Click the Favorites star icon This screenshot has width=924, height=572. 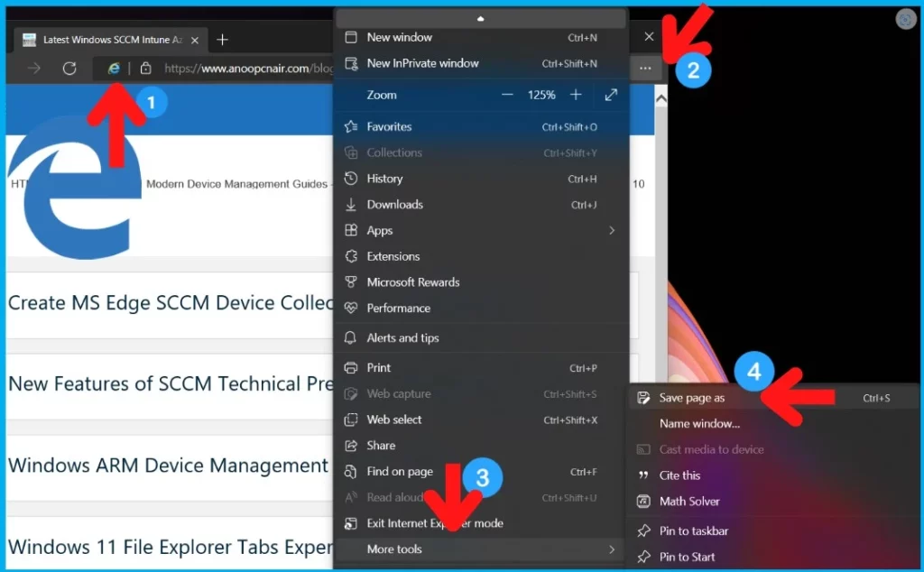[x=351, y=126]
